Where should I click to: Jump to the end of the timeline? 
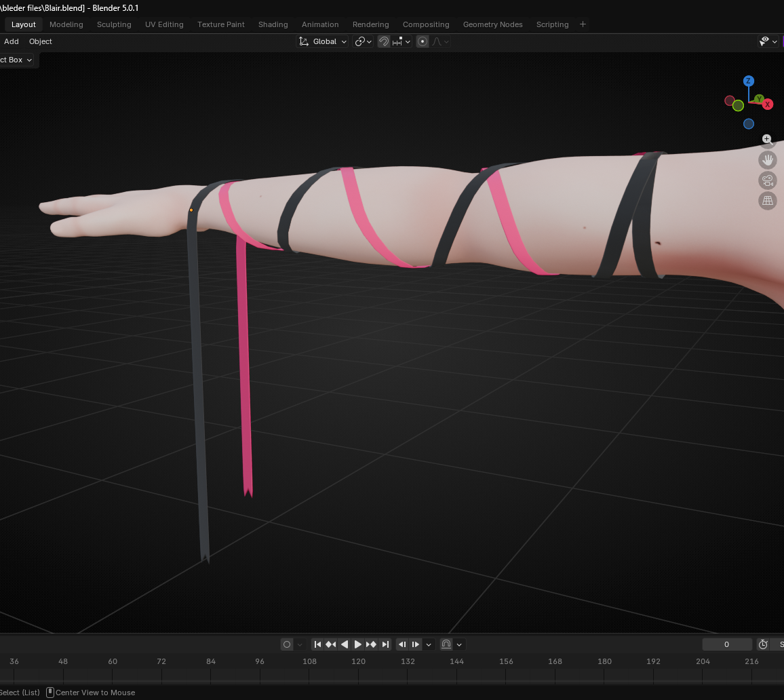coord(385,644)
